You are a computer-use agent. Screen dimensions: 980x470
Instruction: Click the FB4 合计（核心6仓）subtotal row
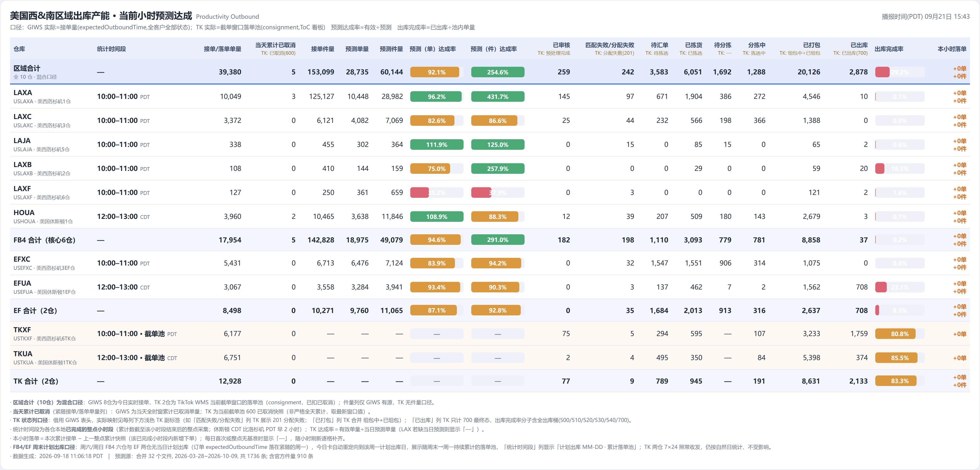pyautogui.click(x=490, y=240)
